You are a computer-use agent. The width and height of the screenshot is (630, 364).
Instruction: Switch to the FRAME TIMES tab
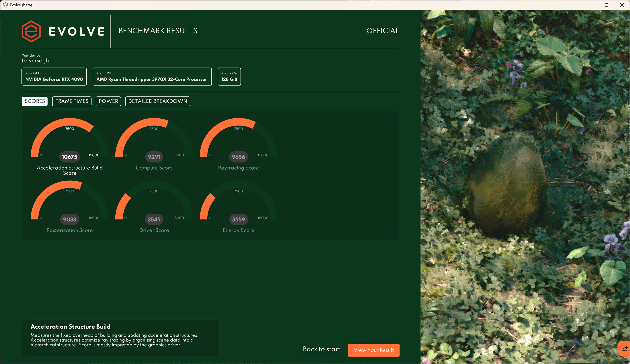pyautogui.click(x=72, y=101)
